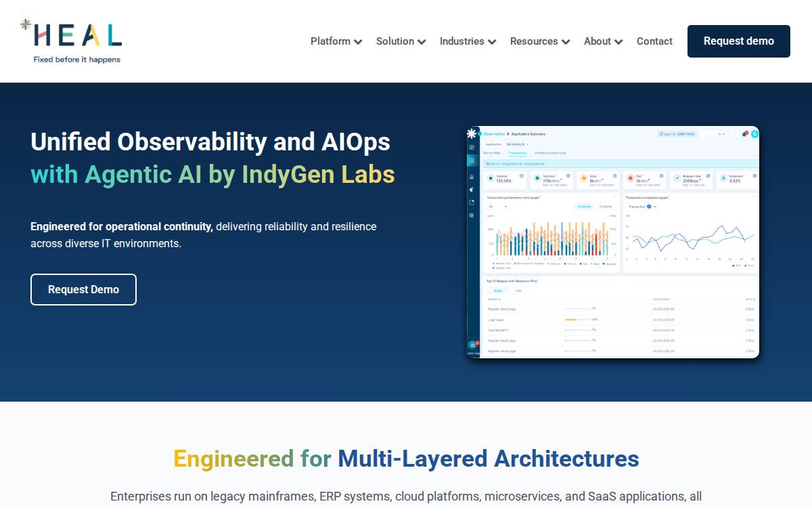812x508 pixels.
Task: Open the dashboard preview screenshot
Action: click(x=612, y=242)
